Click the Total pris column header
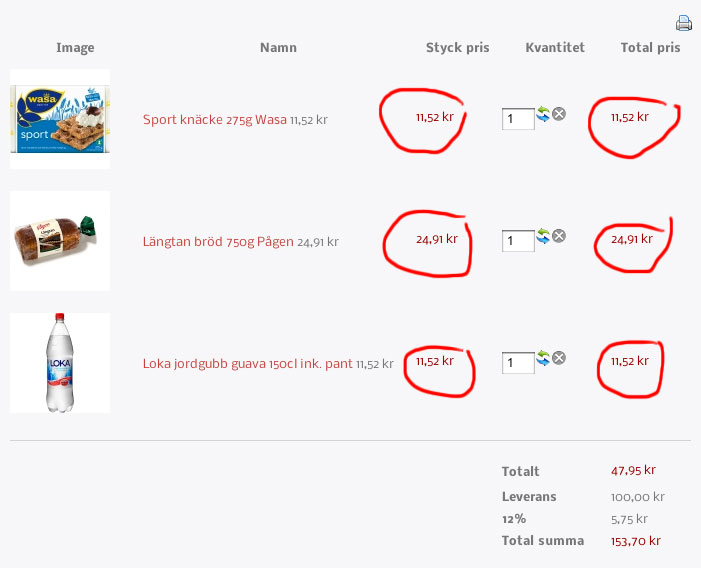The width and height of the screenshot is (701, 568). (x=650, y=48)
